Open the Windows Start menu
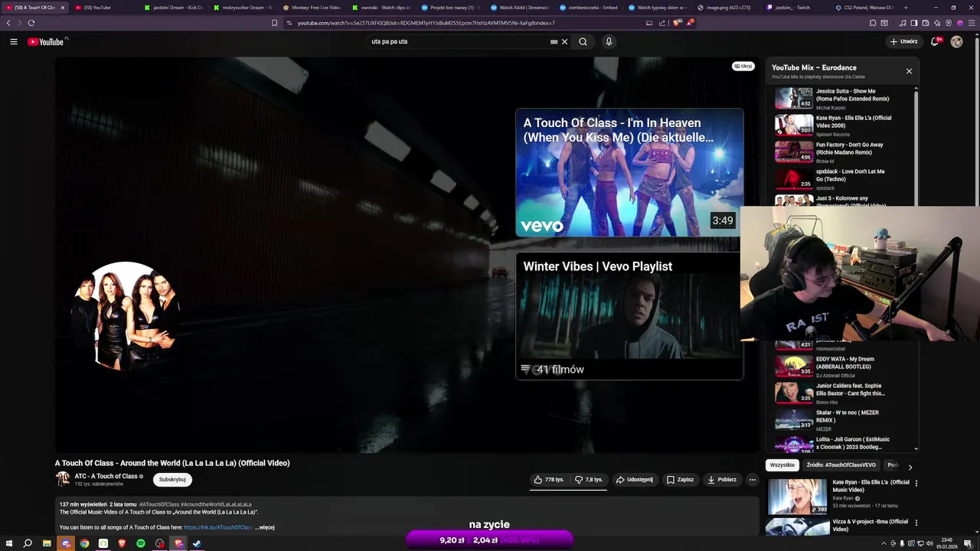Image resolution: width=980 pixels, height=551 pixels. pos(8,543)
